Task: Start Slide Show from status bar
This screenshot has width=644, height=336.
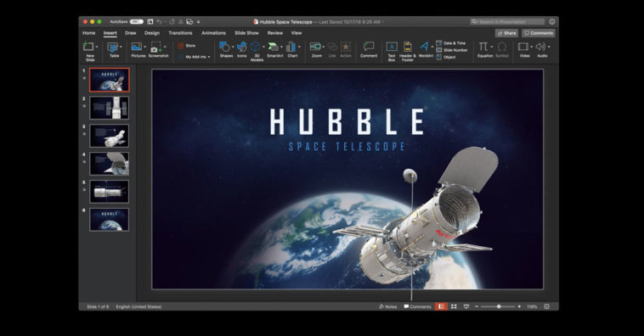Action: point(466,306)
